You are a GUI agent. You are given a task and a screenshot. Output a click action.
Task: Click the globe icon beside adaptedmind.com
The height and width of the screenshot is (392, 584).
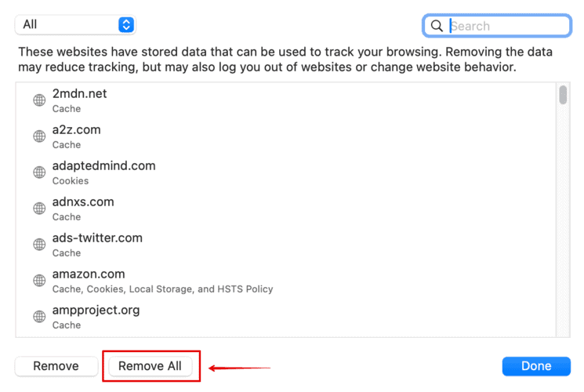39,172
